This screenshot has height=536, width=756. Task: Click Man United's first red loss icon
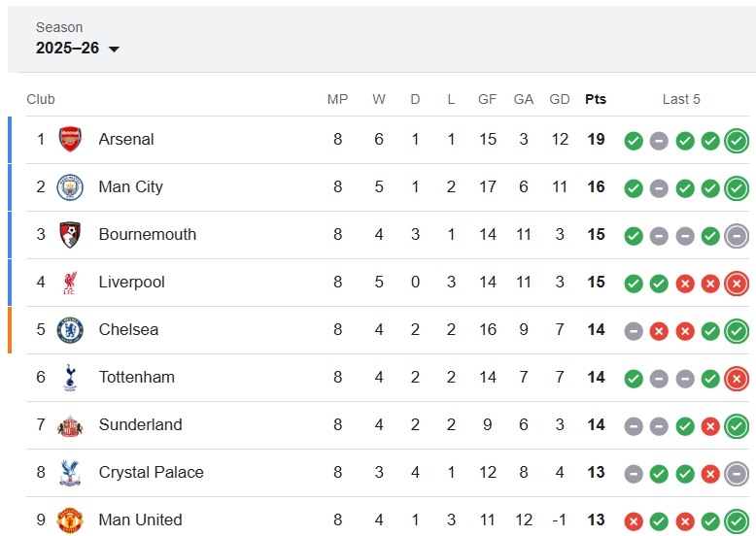[634, 521]
